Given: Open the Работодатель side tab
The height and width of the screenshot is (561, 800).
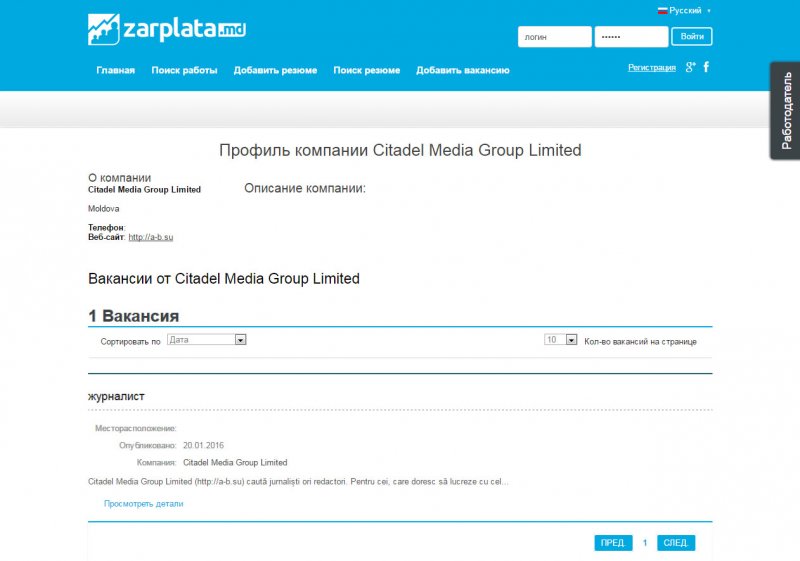Looking at the screenshot, I should tap(786, 111).
